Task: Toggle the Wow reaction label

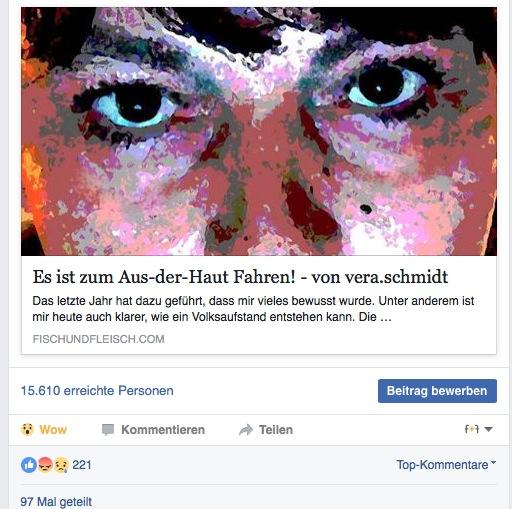Action: [x=53, y=429]
